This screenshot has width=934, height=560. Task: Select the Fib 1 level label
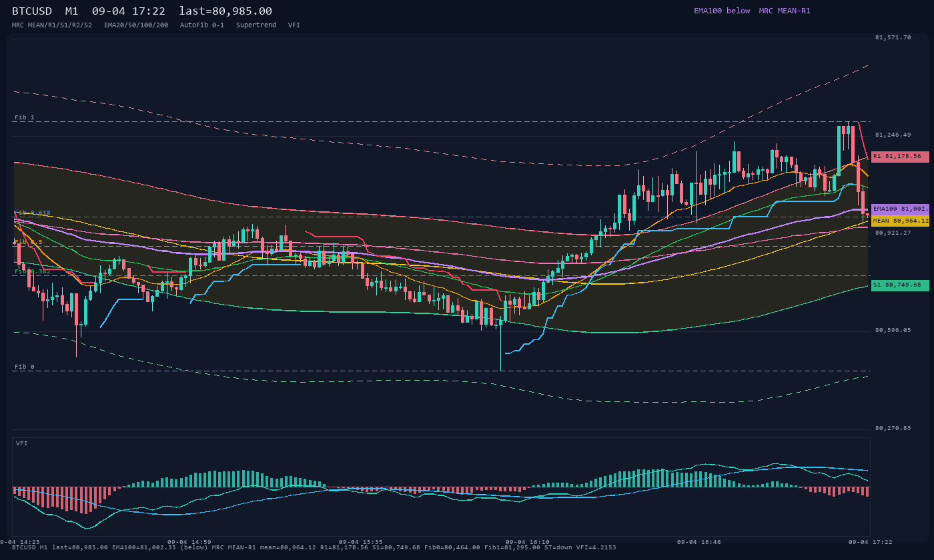[25, 117]
